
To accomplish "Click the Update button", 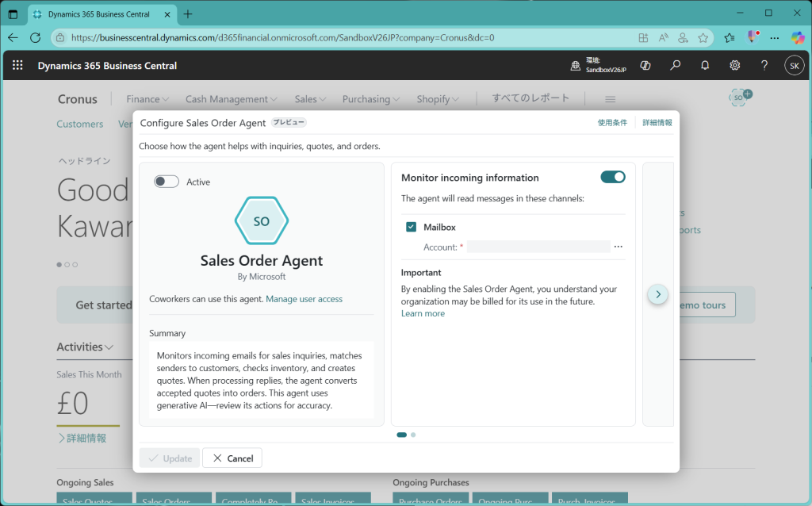I will click(170, 458).
